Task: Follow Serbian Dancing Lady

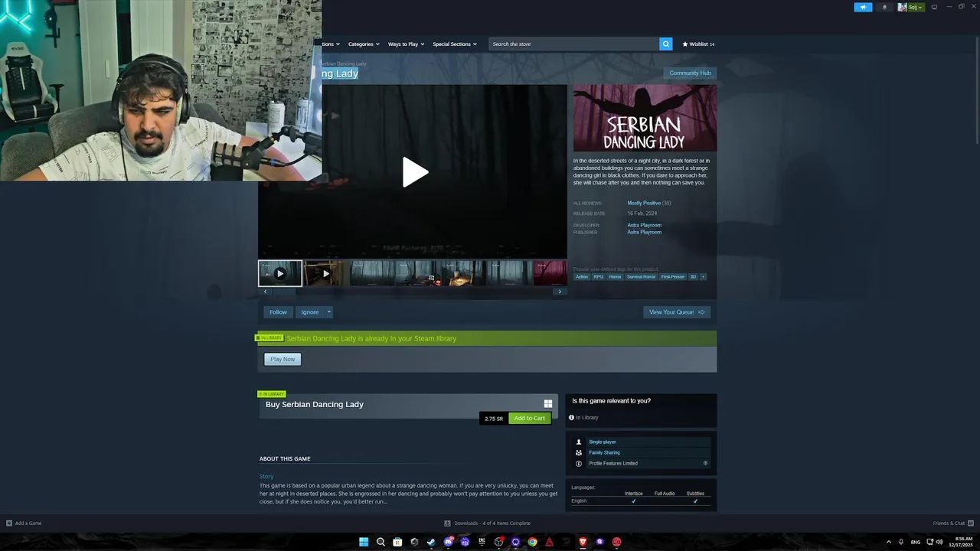Action: point(278,311)
